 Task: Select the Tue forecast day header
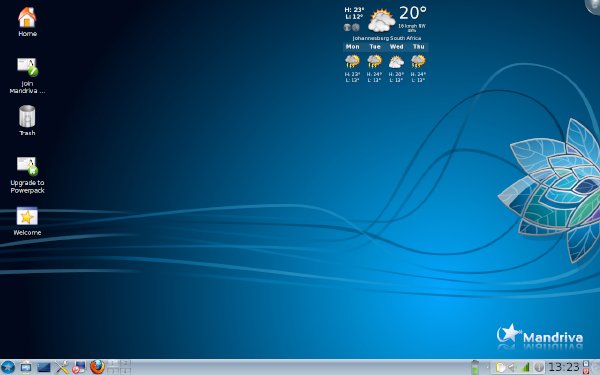click(x=375, y=47)
